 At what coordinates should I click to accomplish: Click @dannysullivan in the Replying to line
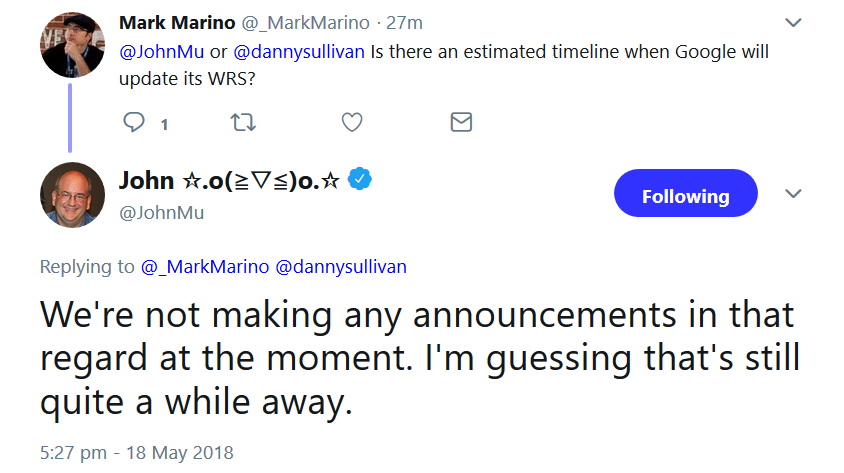click(341, 266)
